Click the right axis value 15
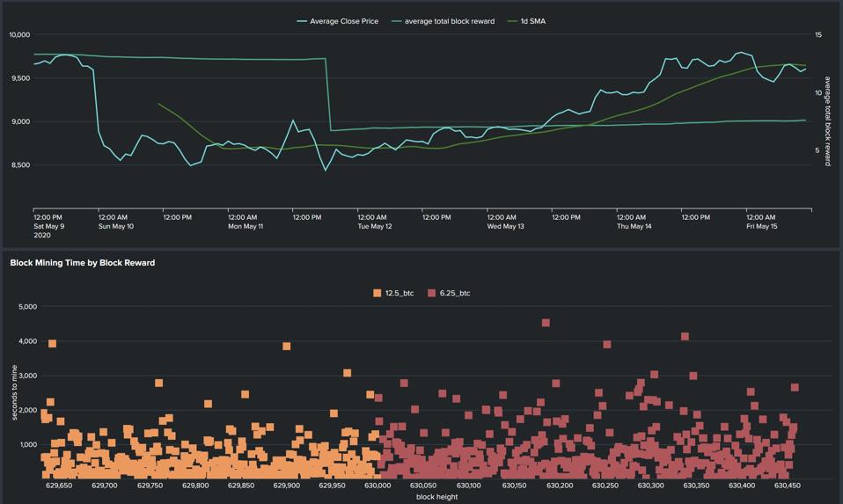 (x=818, y=35)
